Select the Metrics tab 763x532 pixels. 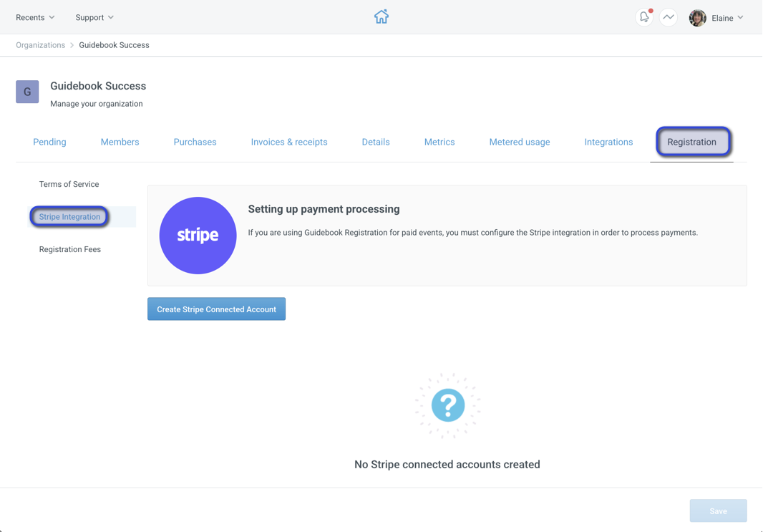439,142
